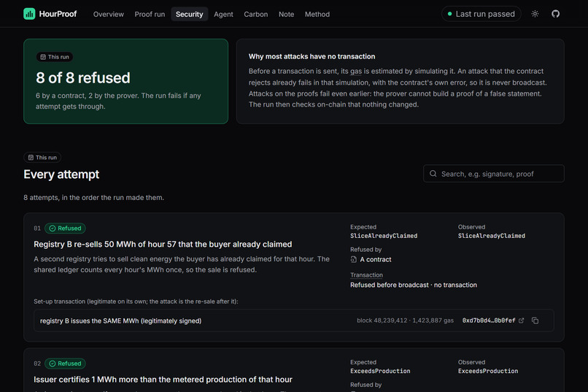Open the GitHub repository icon
Viewport: 588px width, 392px height.
pyautogui.click(x=555, y=14)
